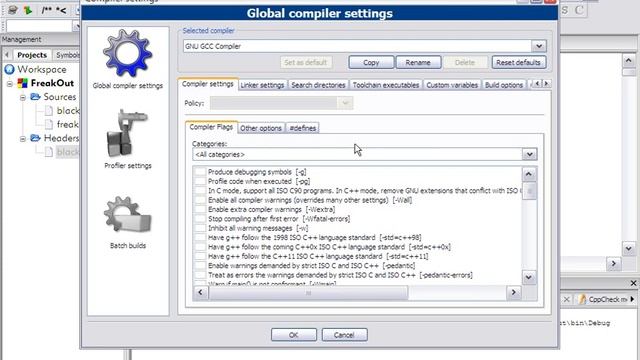Viewport: 640px width, 360px height.
Task: Switch to Toolchain executables tab
Action: (x=386, y=85)
